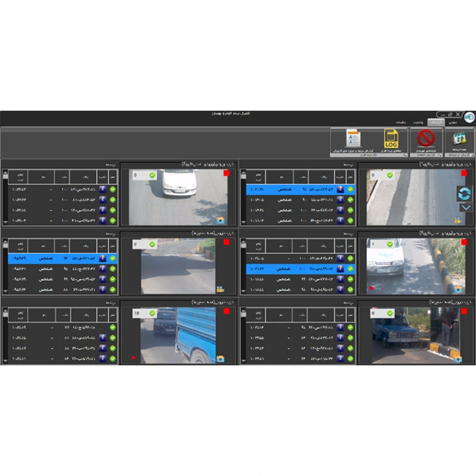Select the blue pickup camera feed image
476x476 pixels.
(x=415, y=336)
